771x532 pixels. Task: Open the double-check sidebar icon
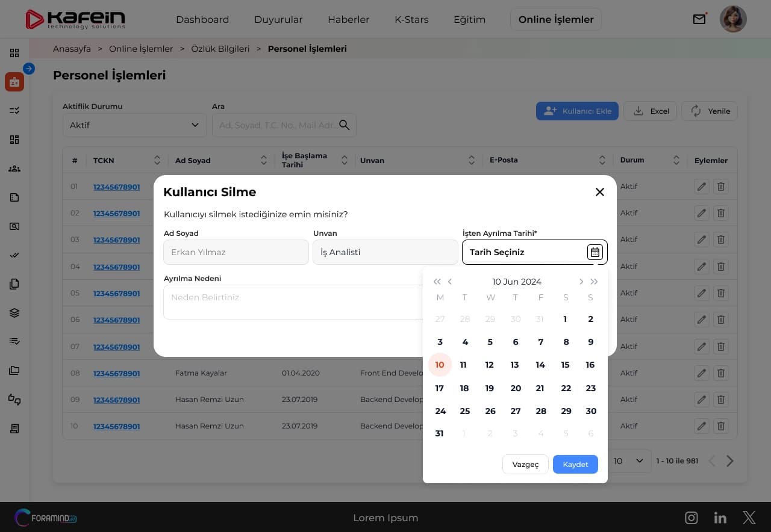(14, 255)
